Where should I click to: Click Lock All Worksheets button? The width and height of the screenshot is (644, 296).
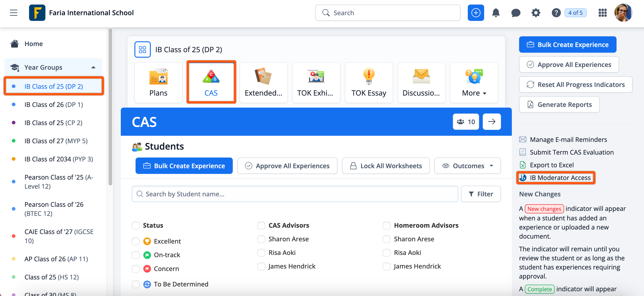click(x=386, y=166)
